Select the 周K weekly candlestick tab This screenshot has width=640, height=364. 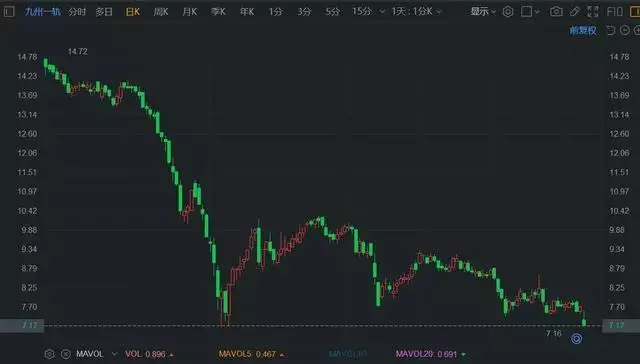[161, 11]
